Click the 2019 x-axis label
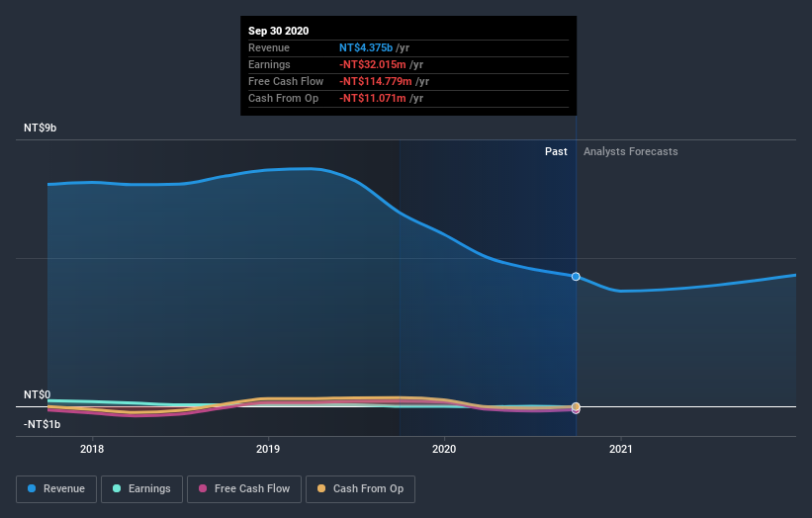This screenshot has width=812, height=518. click(268, 449)
